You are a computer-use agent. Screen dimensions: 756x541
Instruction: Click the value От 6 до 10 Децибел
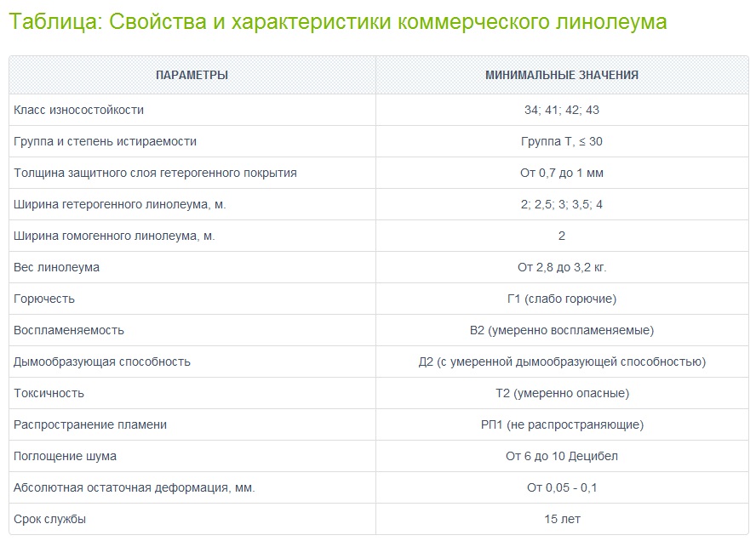[x=562, y=456]
